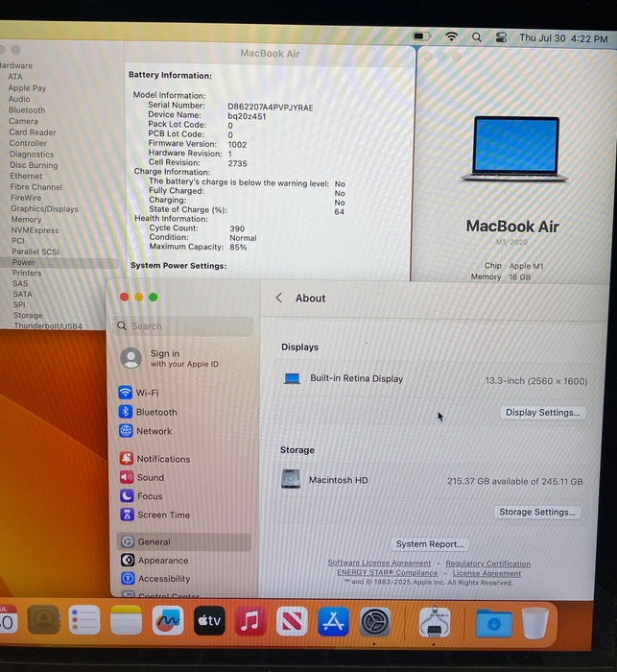Screen dimensions: 617x672
Task: Launch Music from the Dock
Action: click(x=250, y=620)
